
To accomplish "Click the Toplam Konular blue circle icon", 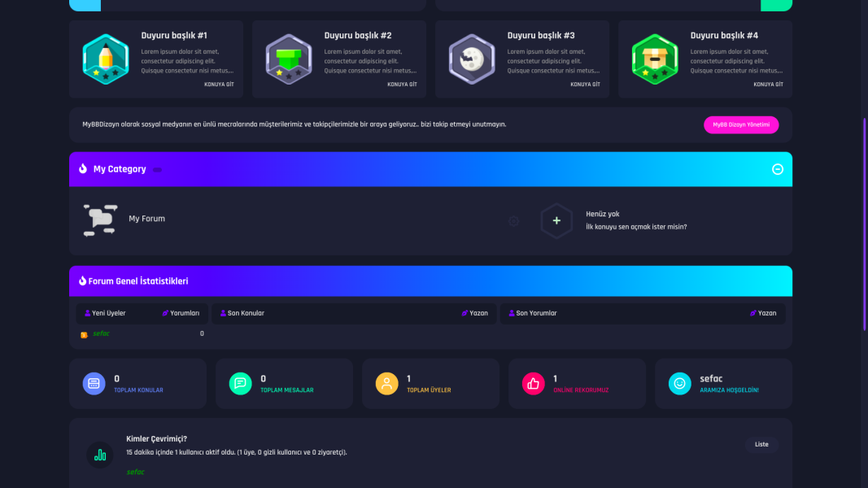I will (x=94, y=384).
